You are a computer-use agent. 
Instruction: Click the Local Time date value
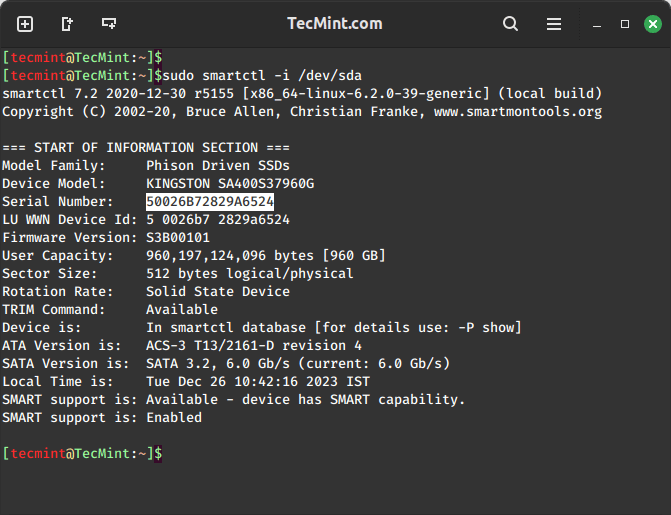point(258,381)
